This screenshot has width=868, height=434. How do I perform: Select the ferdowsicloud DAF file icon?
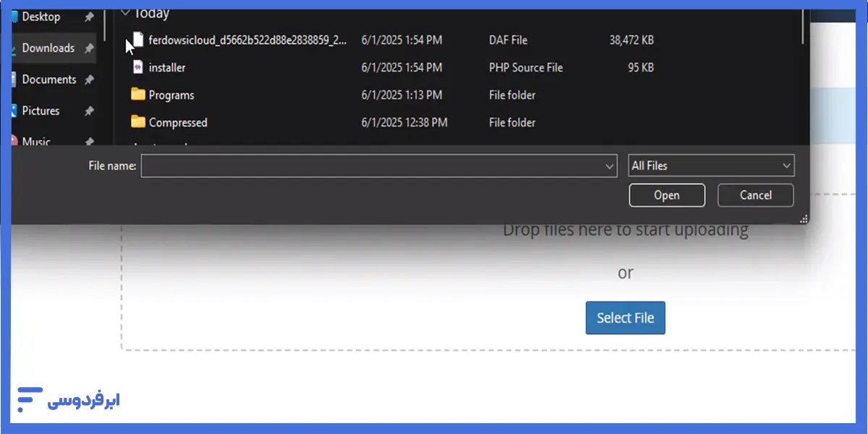[138, 40]
